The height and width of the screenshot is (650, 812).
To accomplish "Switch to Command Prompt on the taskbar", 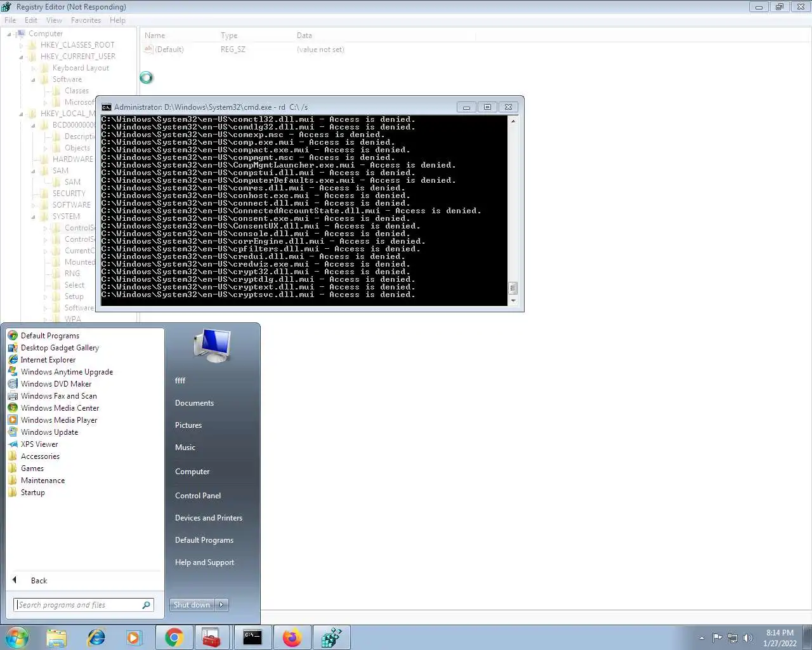I will [252, 637].
